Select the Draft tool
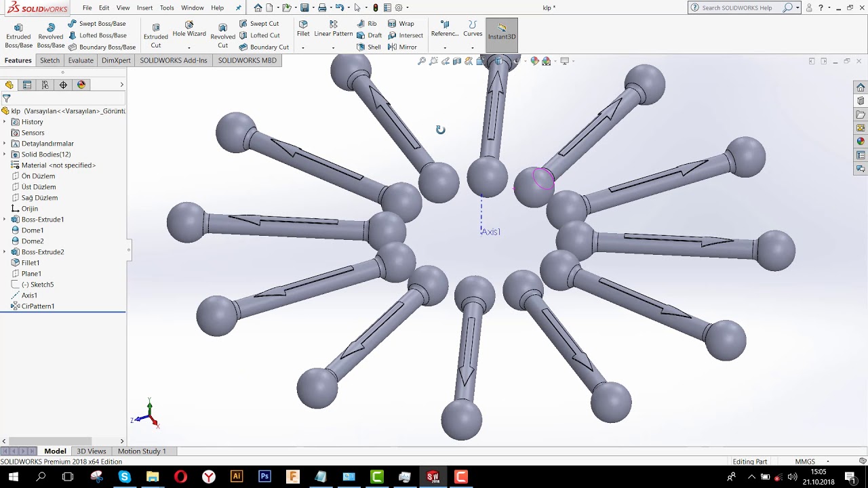Image resolution: width=868 pixels, height=488 pixels. pyautogui.click(x=370, y=35)
